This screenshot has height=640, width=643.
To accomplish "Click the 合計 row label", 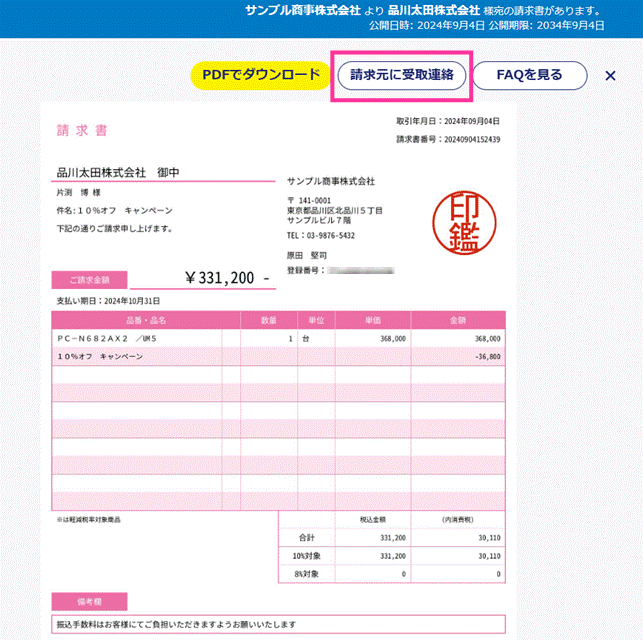I will (307, 538).
